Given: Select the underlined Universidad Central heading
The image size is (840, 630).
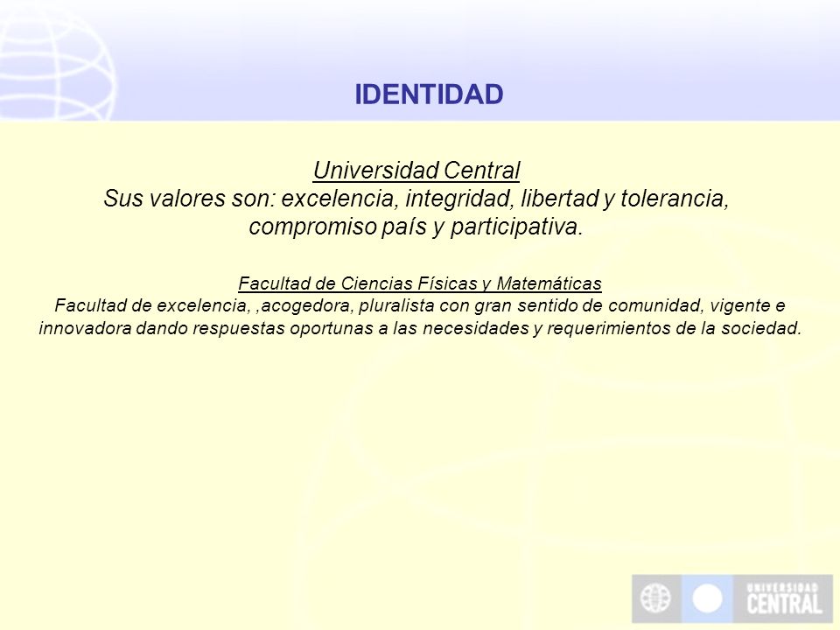Looking at the screenshot, I should (x=416, y=171).
